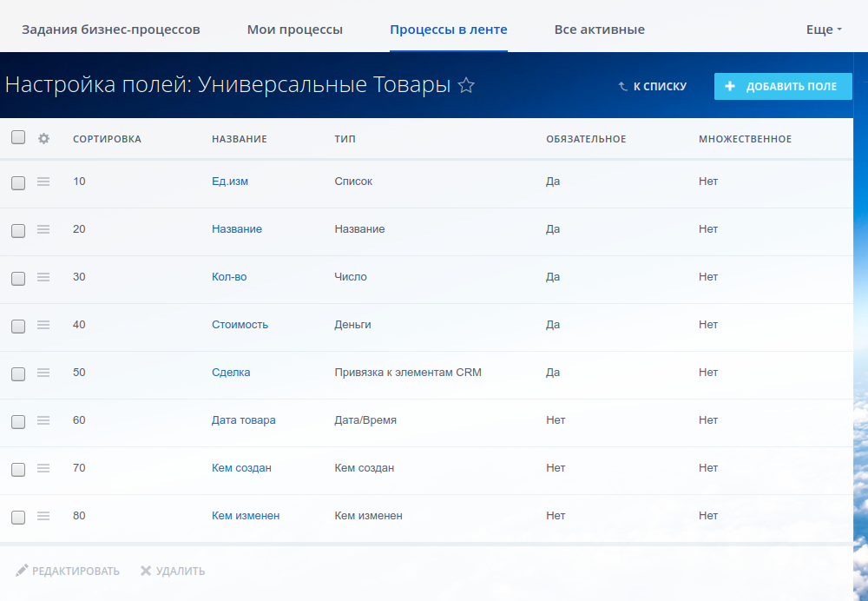
Task: Open the Все активные tab
Action: pyautogui.click(x=599, y=30)
